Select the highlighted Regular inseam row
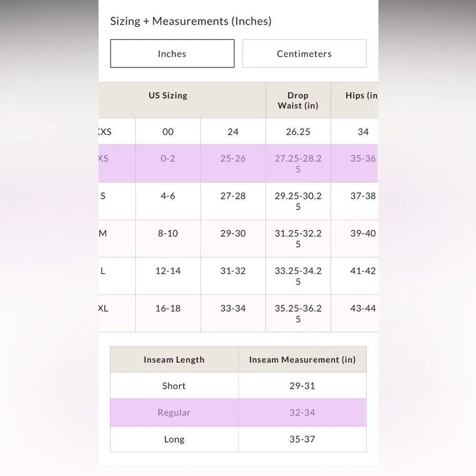 click(174, 413)
